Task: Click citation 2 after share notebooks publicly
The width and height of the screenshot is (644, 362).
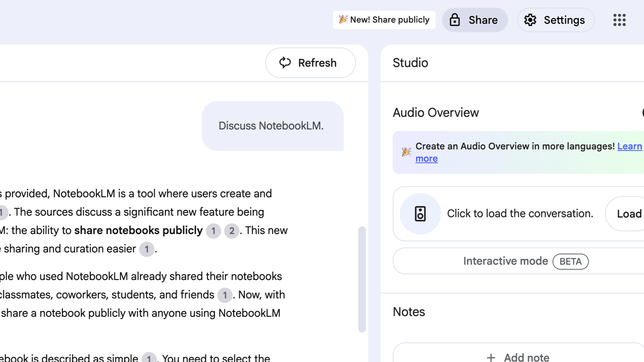Action: (232, 231)
